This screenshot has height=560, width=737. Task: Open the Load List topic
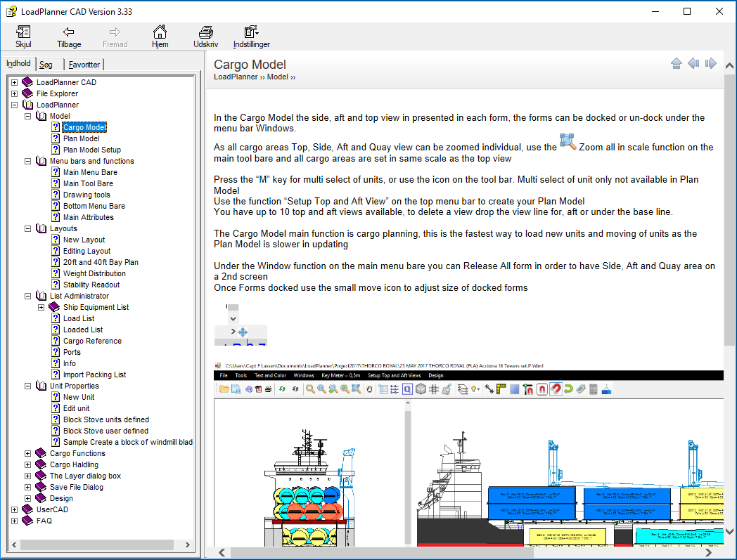coord(79,318)
